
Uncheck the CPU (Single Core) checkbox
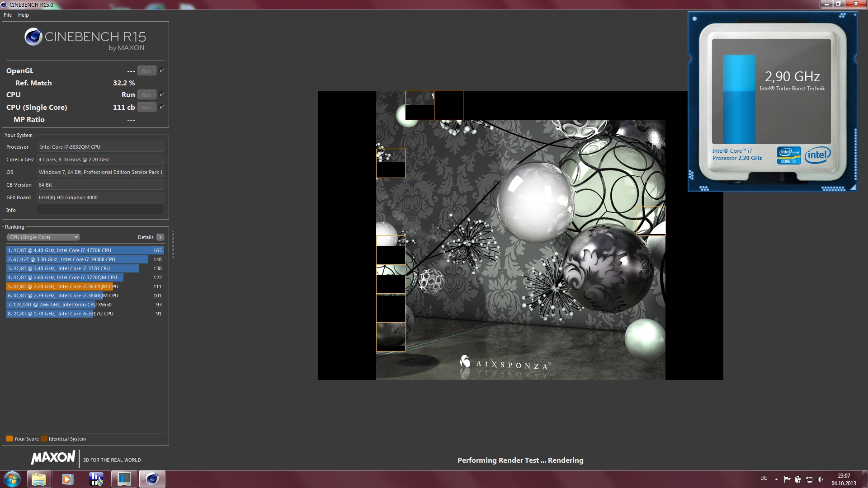[162, 107]
